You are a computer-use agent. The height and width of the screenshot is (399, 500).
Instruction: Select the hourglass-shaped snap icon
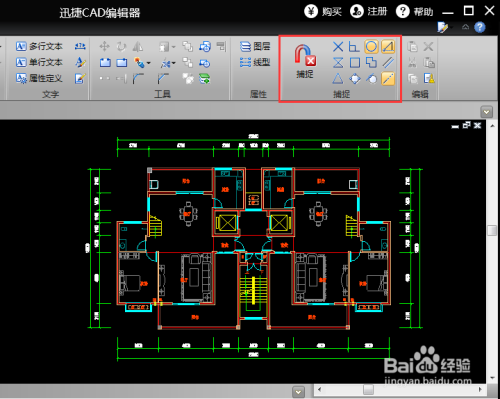(338, 62)
